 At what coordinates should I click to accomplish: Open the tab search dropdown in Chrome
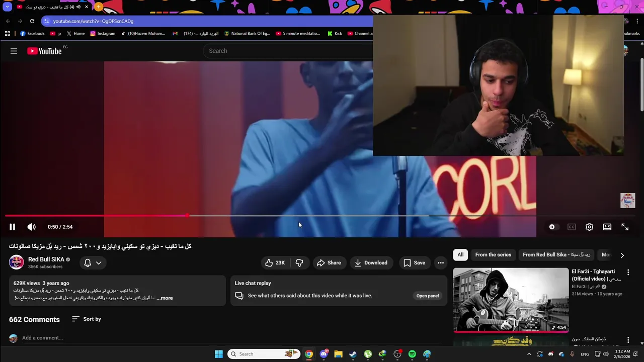tap(7, 7)
